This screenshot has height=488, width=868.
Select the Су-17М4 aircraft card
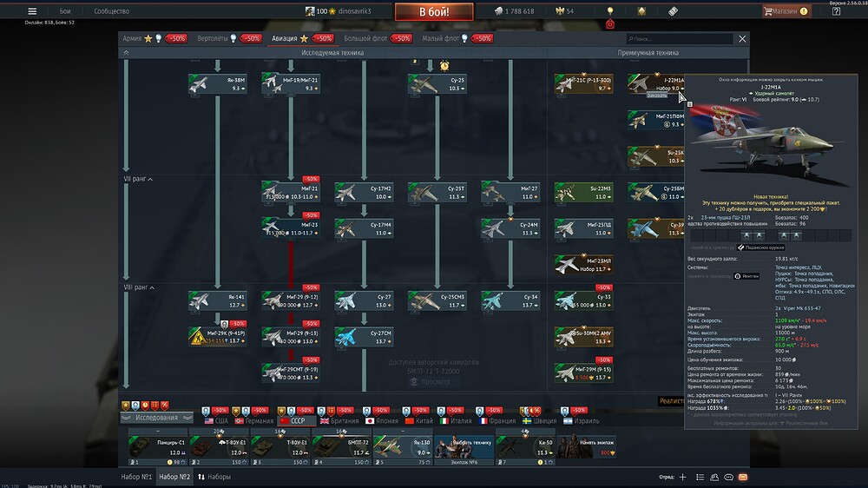[364, 228]
